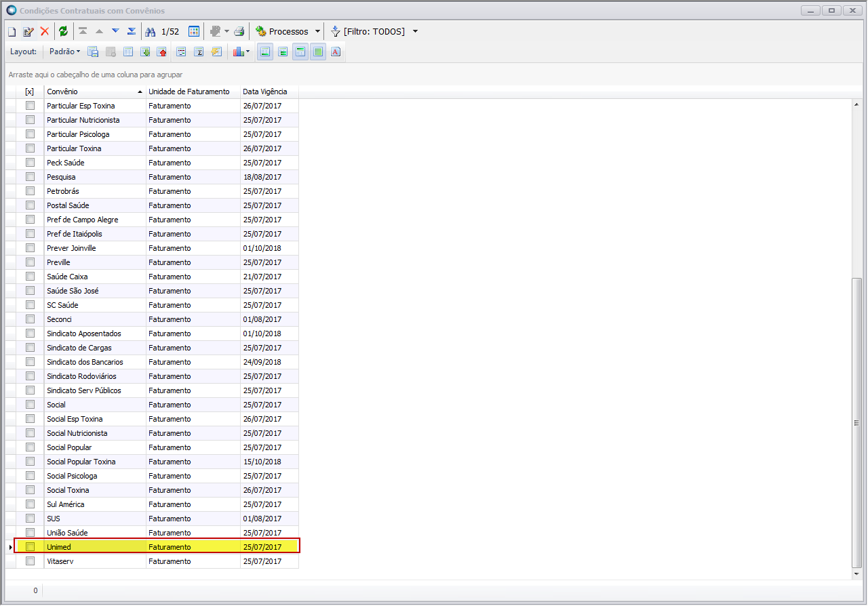Jump to last record arrow icon
The height and width of the screenshot is (606, 868).
(132, 31)
